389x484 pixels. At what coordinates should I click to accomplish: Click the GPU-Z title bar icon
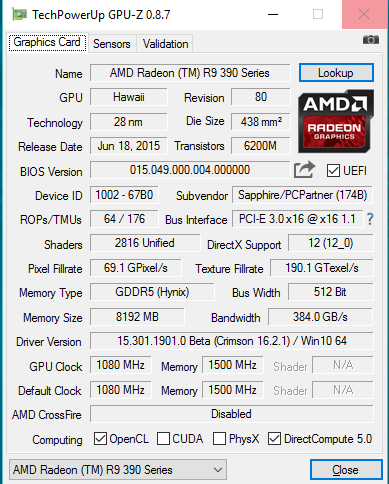19,15
